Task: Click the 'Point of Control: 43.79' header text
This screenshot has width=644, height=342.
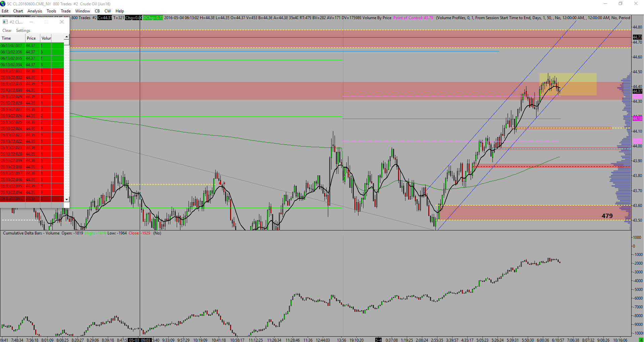Action: click(413, 18)
